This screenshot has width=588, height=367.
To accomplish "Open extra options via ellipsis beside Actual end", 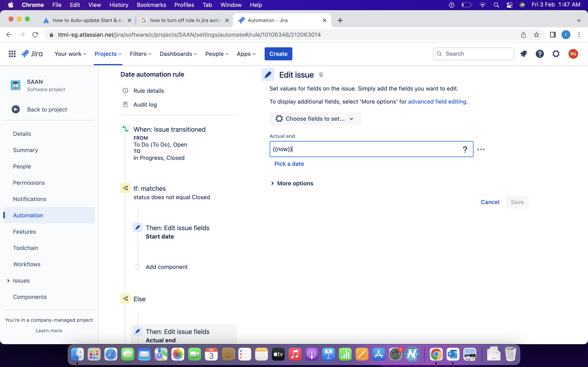I will point(481,149).
